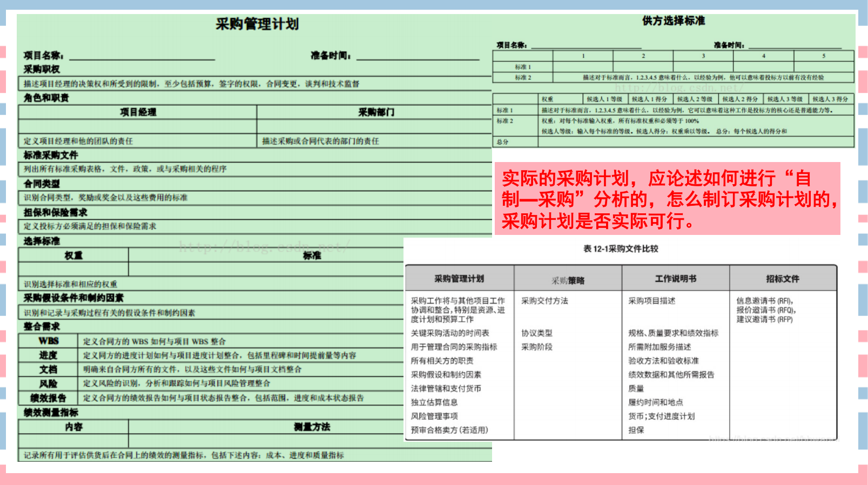
Task: Select the '招标文件' table header
Action: [783, 279]
